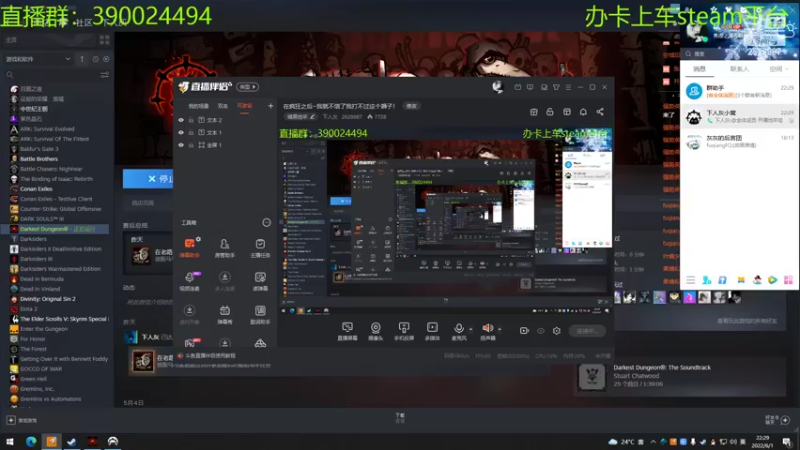Click the Steam 添加游戏 button
800x450 pixels.
tap(22, 420)
